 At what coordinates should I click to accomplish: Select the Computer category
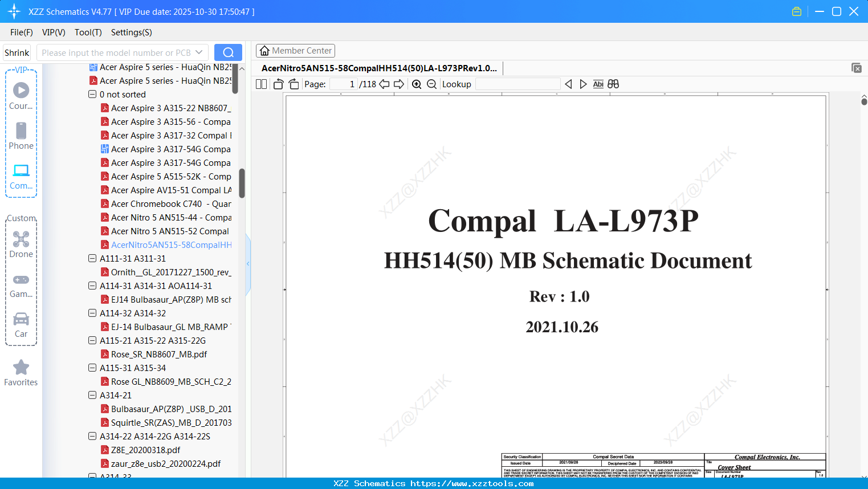[x=21, y=177]
